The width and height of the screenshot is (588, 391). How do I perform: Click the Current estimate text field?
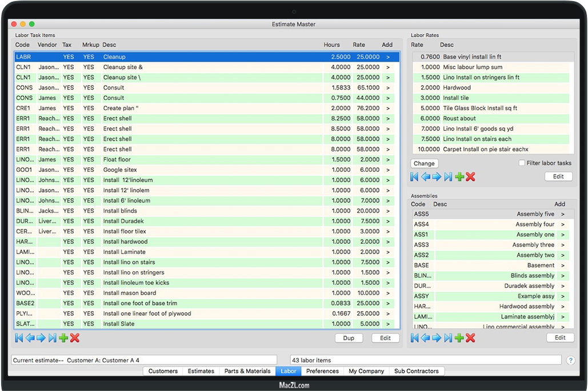[144, 360]
